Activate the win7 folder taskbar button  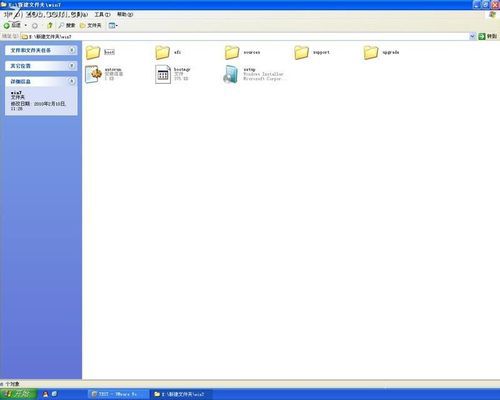pos(182,394)
